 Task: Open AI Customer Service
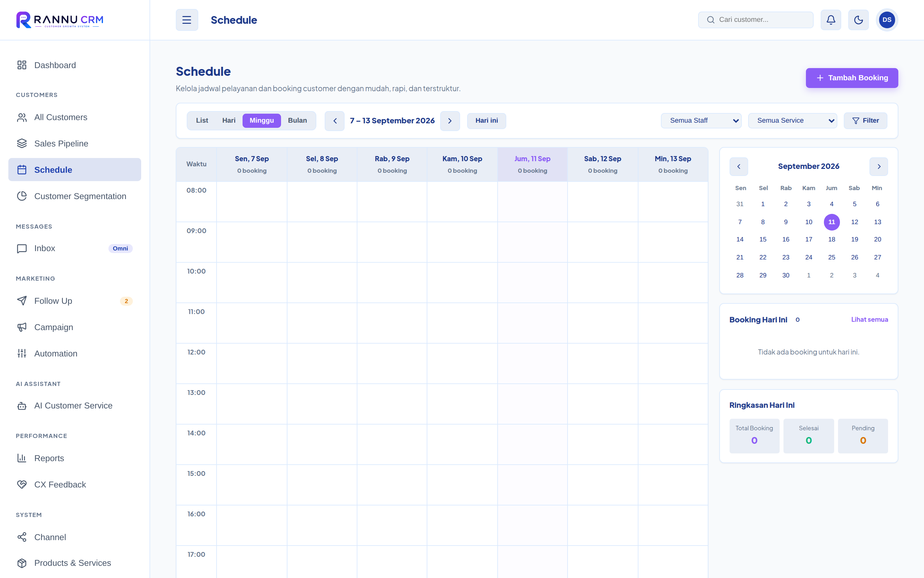[x=75, y=406]
